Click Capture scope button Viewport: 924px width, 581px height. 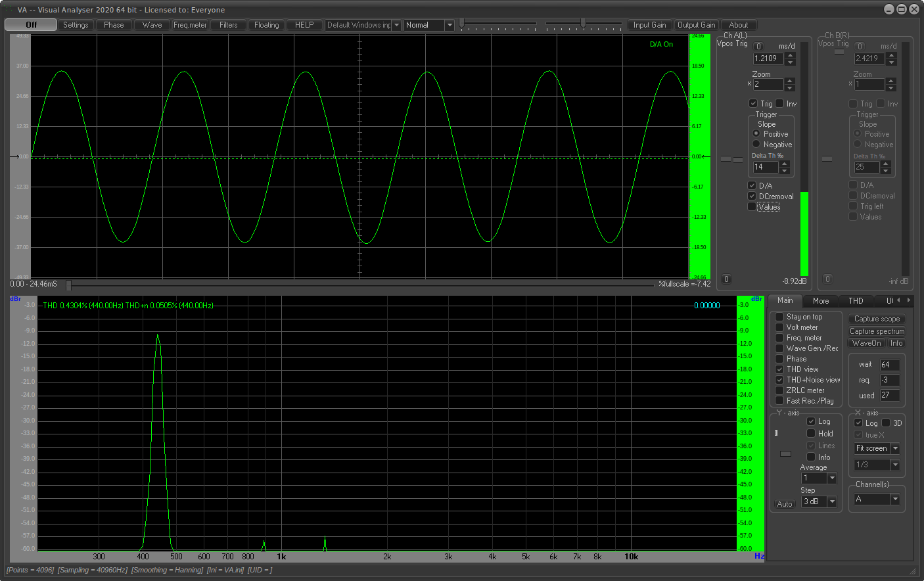[877, 319]
